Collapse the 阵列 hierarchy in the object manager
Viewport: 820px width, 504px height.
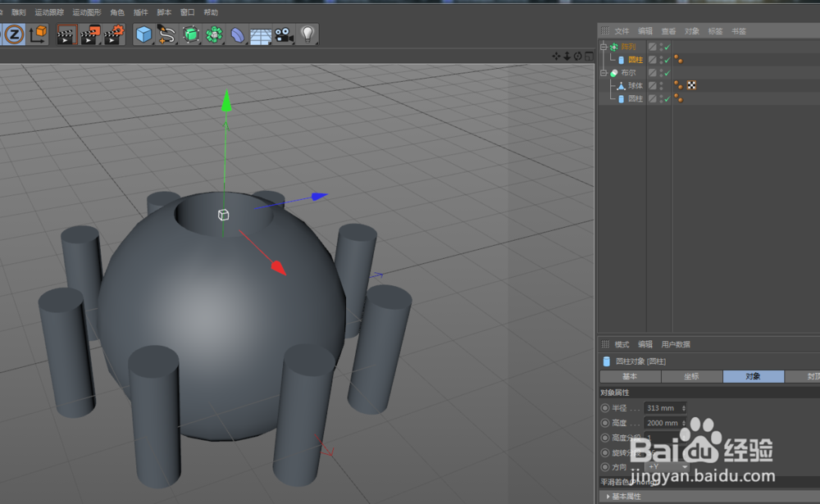(x=603, y=48)
